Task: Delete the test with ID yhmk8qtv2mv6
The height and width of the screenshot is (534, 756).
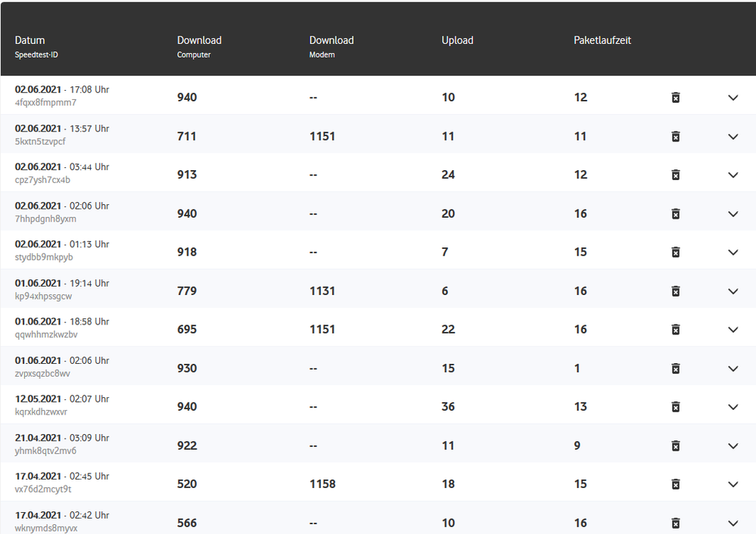Action: (x=675, y=446)
